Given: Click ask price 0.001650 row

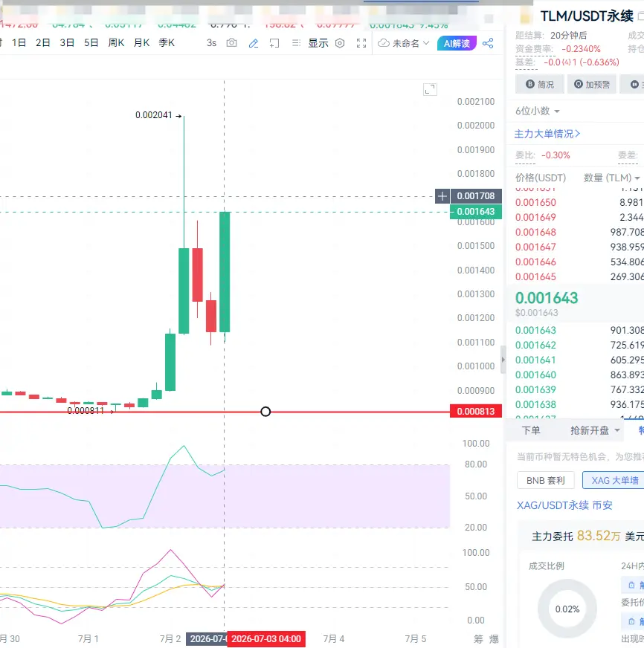Looking at the screenshot, I should 579,202.
